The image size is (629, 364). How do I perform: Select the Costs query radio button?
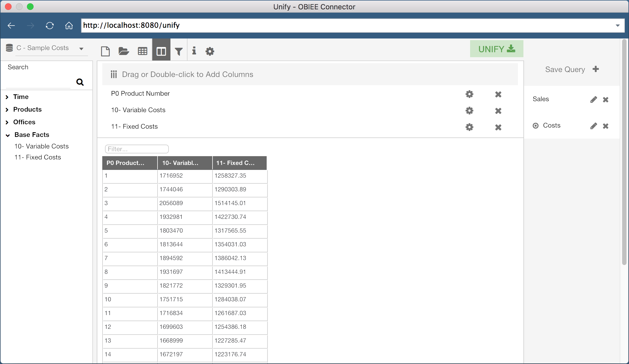tap(536, 126)
